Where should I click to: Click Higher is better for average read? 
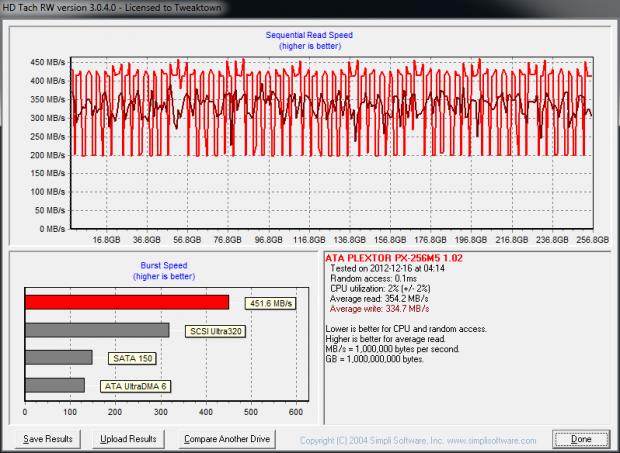pyautogui.click(x=386, y=339)
